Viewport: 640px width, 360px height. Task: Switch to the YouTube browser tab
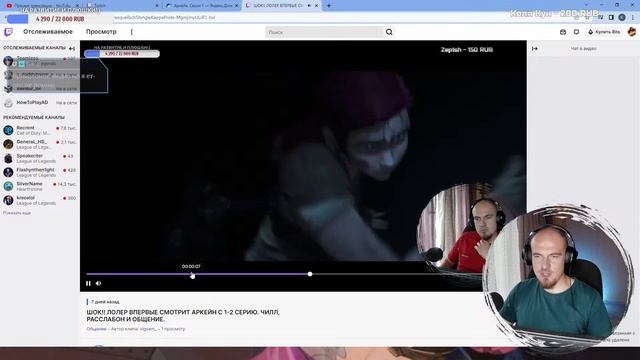click(41, 5)
